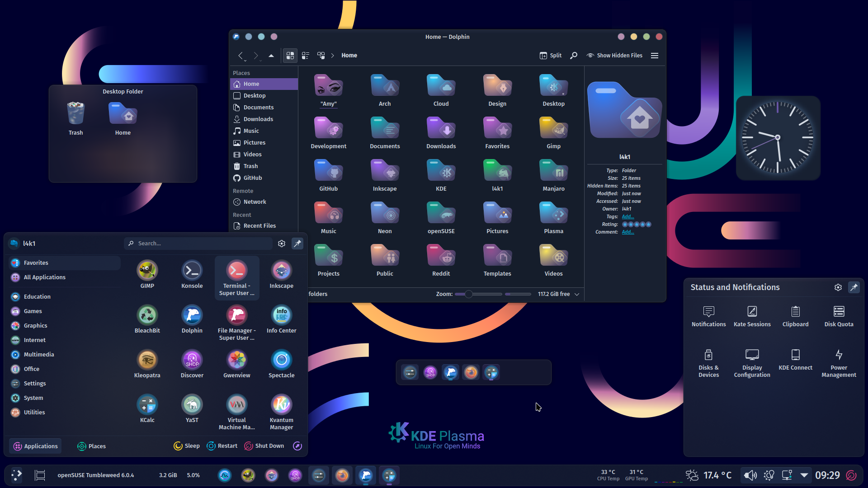This screenshot has height=488, width=868.
Task: Click the search icon in Dolphin toolbar
Action: click(x=574, y=56)
